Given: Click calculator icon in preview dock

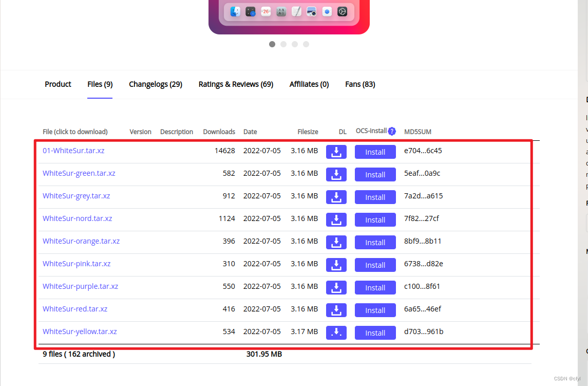Looking at the screenshot, I should tap(251, 12).
